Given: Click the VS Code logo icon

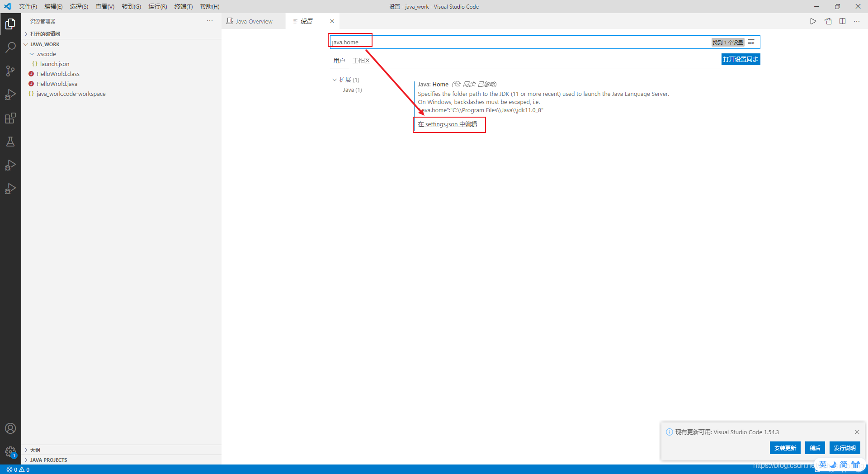Looking at the screenshot, I should pyautogui.click(x=8, y=6).
